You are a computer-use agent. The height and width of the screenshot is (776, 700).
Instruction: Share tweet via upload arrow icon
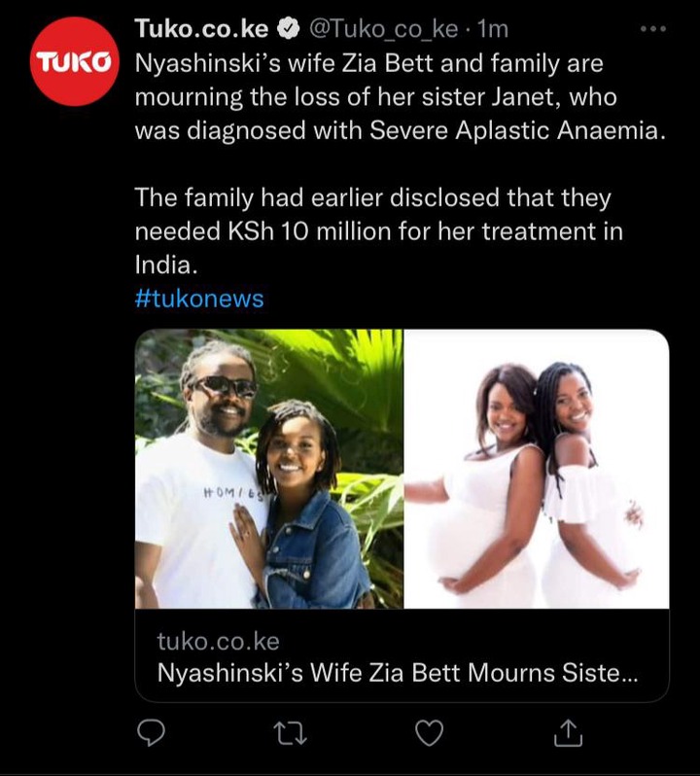tap(568, 733)
